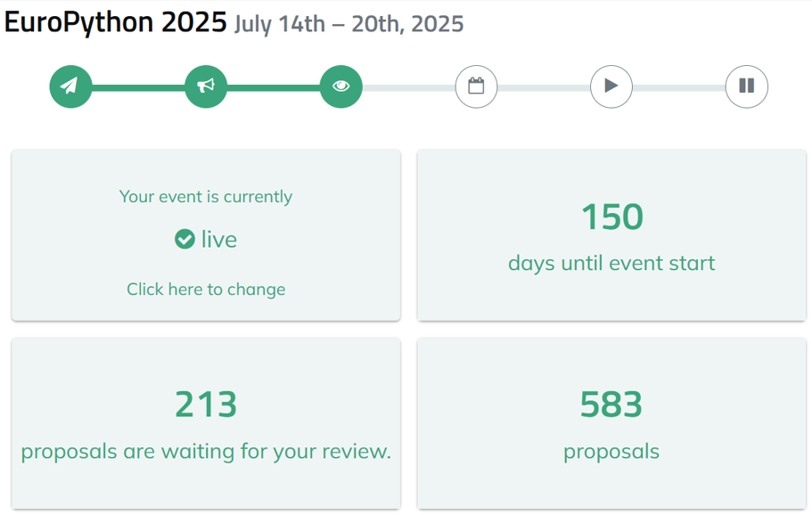The height and width of the screenshot is (516, 812).
Task: Click the 150 days countdown number
Action: [x=611, y=217]
